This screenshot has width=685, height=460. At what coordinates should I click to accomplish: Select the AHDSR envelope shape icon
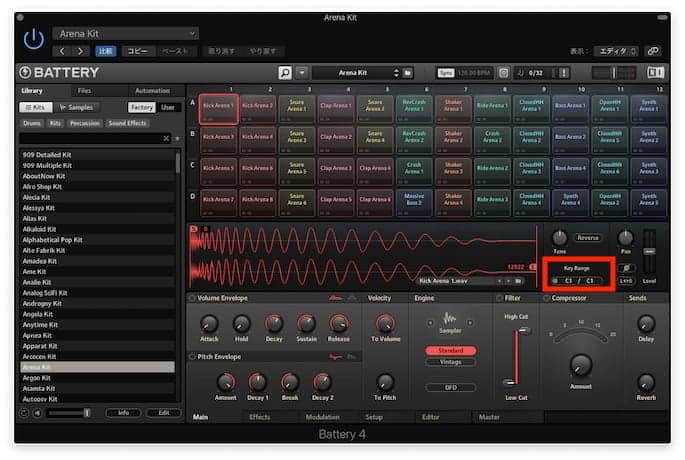click(336, 298)
